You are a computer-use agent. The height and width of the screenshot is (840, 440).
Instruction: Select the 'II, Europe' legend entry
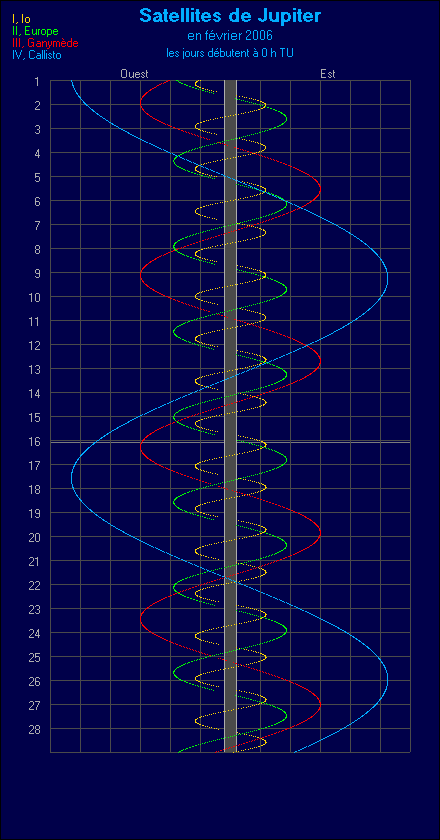click(35, 31)
